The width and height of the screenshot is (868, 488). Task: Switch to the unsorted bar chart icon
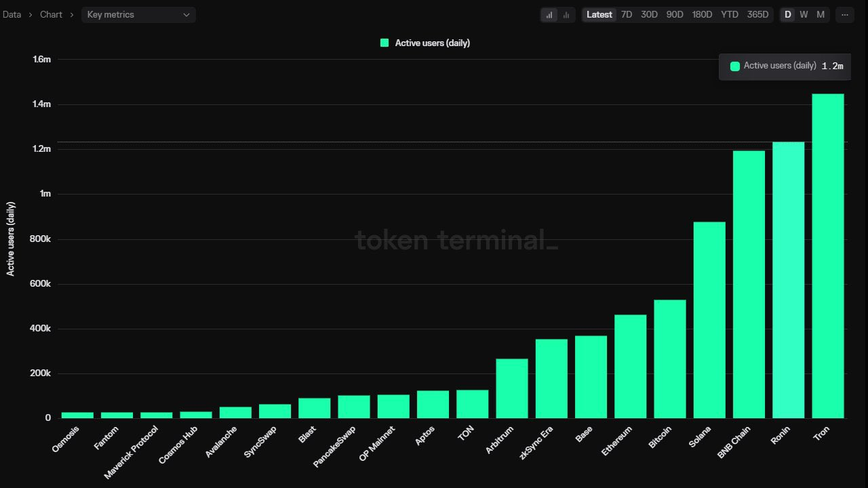tap(566, 15)
